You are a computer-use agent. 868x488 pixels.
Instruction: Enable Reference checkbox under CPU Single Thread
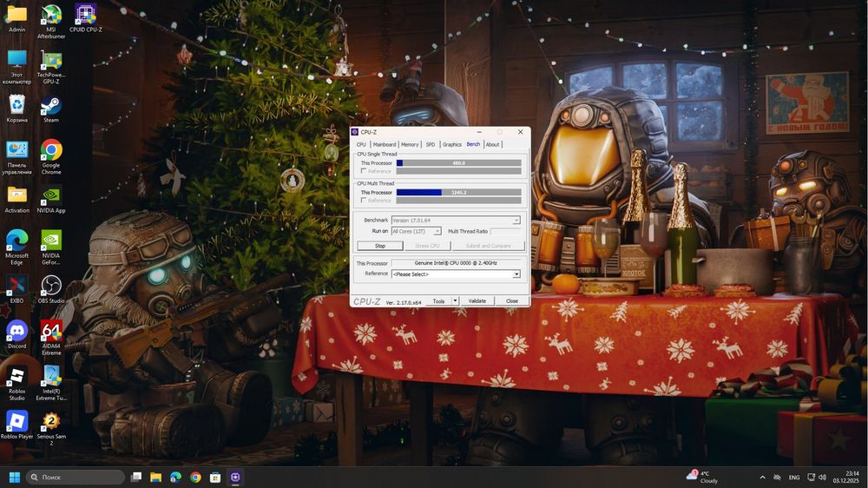tap(364, 171)
